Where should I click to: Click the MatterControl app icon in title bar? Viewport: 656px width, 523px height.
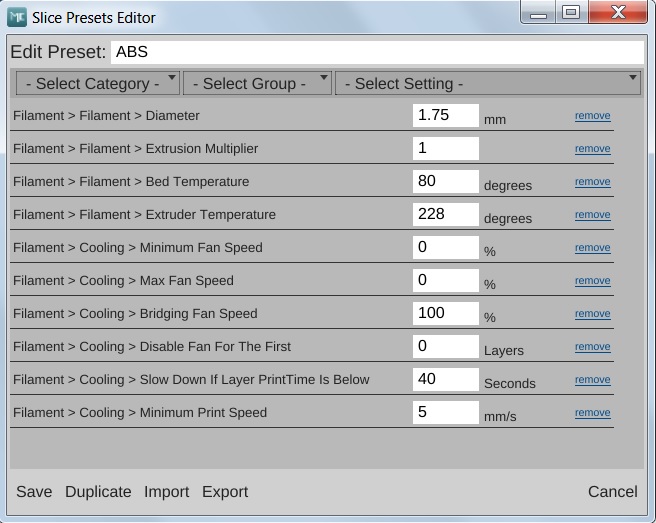pos(17,17)
